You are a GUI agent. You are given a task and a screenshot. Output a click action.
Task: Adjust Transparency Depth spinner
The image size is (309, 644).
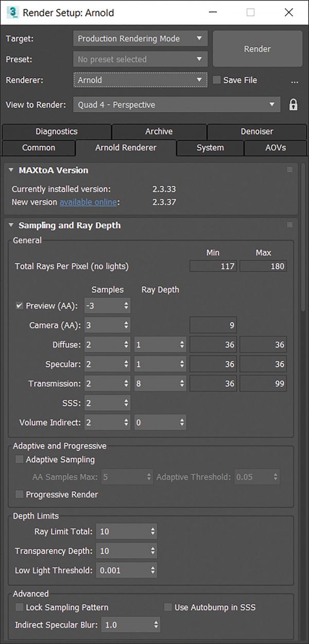(153, 551)
